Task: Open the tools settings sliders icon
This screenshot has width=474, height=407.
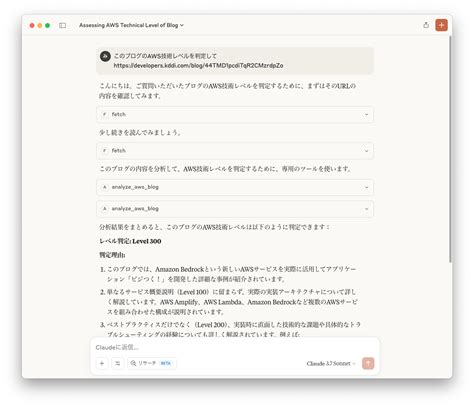Action: [x=118, y=363]
